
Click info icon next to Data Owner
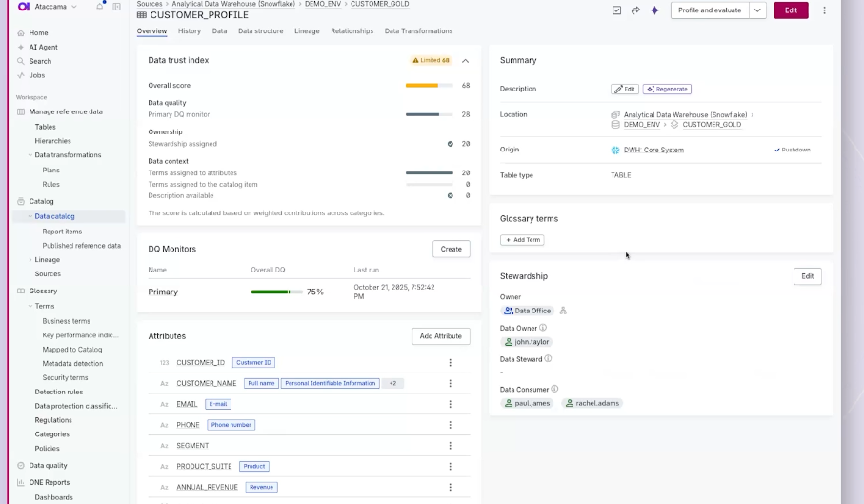pyautogui.click(x=543, y=328)
